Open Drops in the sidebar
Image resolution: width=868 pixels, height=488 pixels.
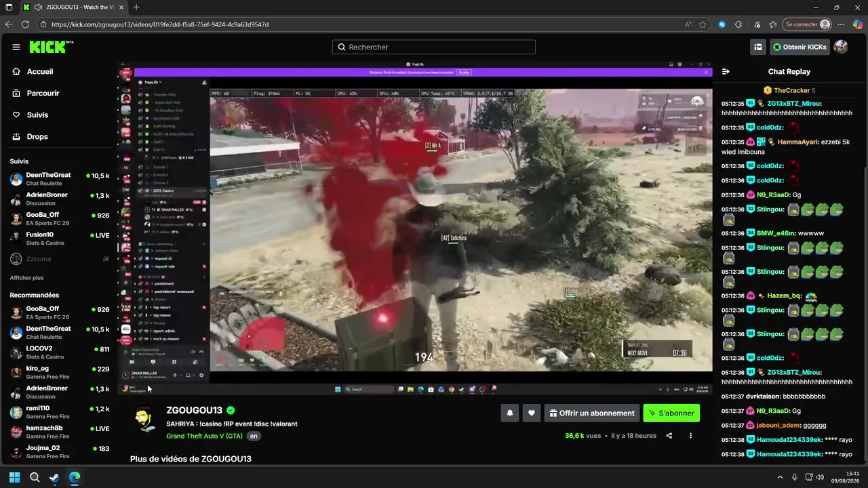tap(37, 136)
